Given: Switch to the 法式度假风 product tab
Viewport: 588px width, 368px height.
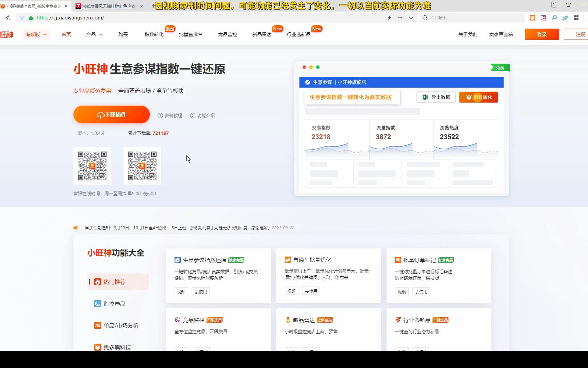Looking at the screenshot, I should click(x=109, y=6).
